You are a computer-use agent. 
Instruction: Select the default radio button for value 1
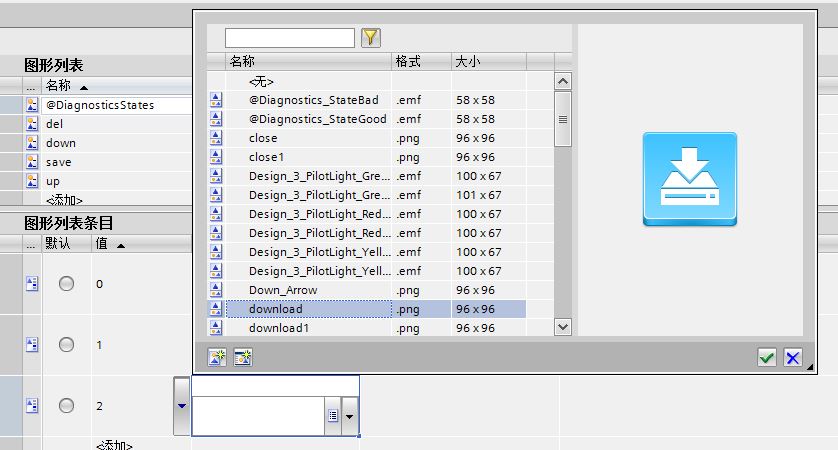point(66,345)
